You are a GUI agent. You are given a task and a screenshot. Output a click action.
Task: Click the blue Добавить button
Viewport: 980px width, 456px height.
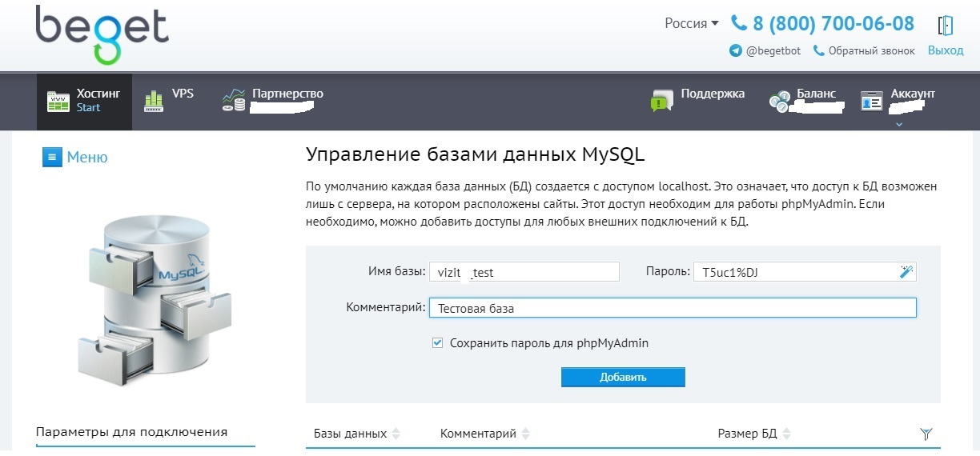[623, 377]
